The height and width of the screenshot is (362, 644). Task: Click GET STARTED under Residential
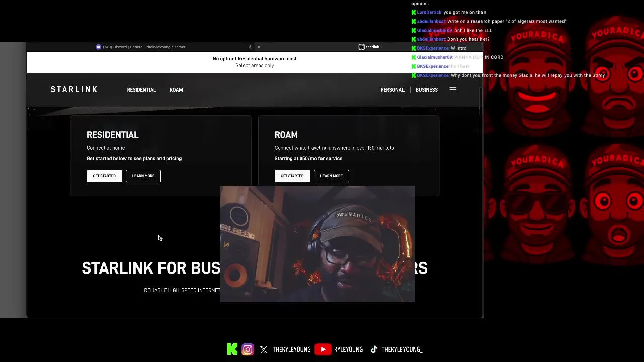104,176
